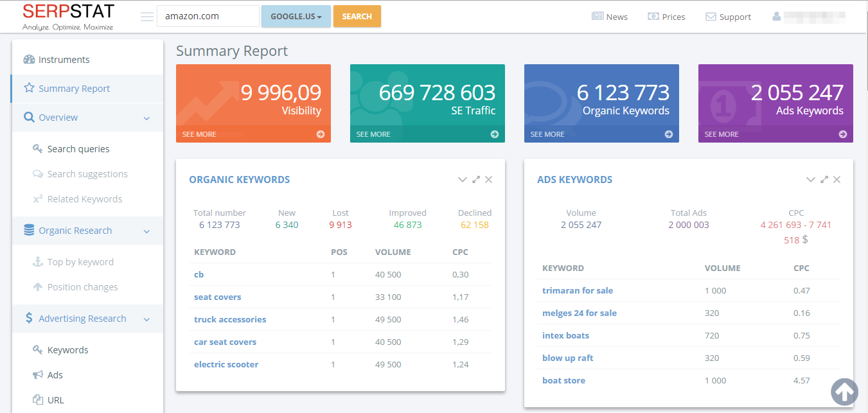This screenshot has width=868, height=413.
Task: Click the domain input field containing amazon.com
Action: click(208, 17)
